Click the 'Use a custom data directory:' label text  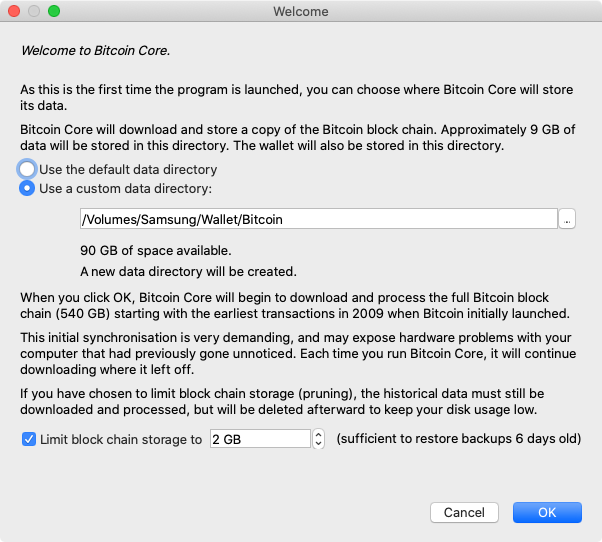126,188
